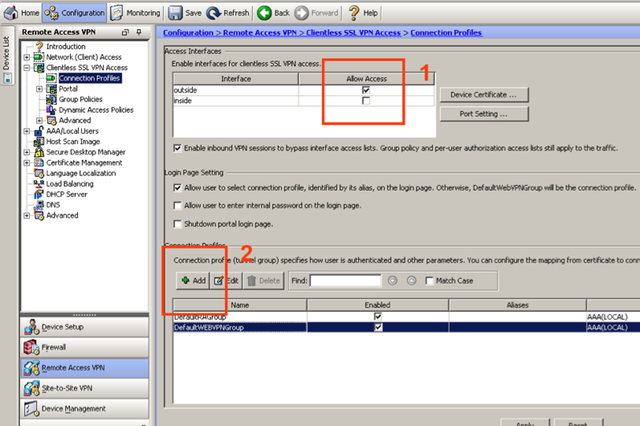Toggle Enabled for DefaultRAGroup row
The width and height of the screenshot is (640, 426).
(x=378, y=317)
